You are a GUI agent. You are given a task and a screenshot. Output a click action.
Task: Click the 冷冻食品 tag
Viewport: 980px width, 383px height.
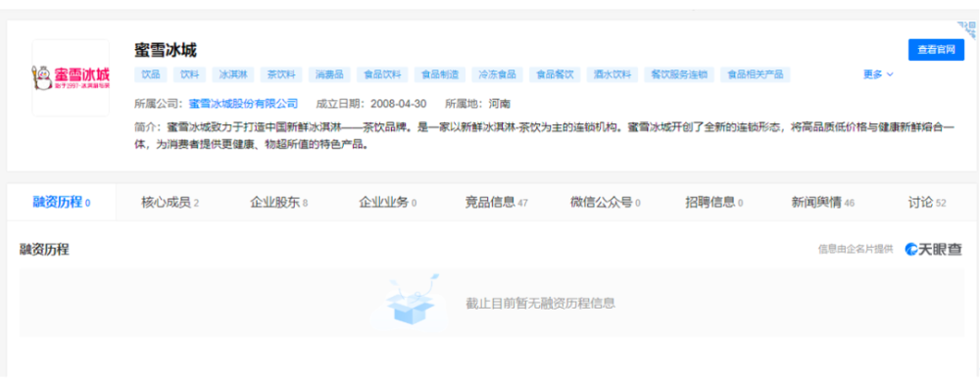point(498,75)
